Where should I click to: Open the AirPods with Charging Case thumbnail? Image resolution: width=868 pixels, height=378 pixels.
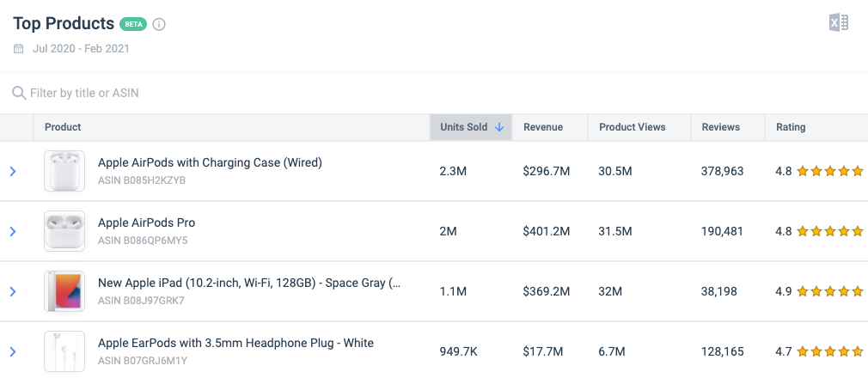point(64,171)
